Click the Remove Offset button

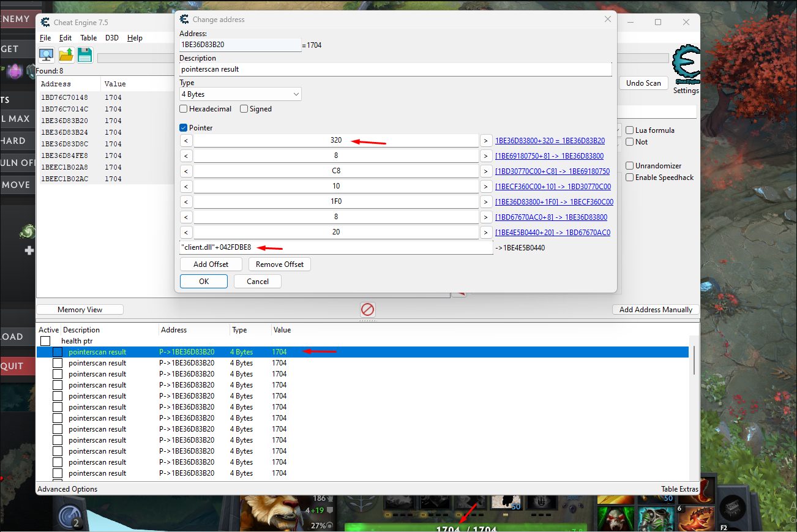click(280, 264)
